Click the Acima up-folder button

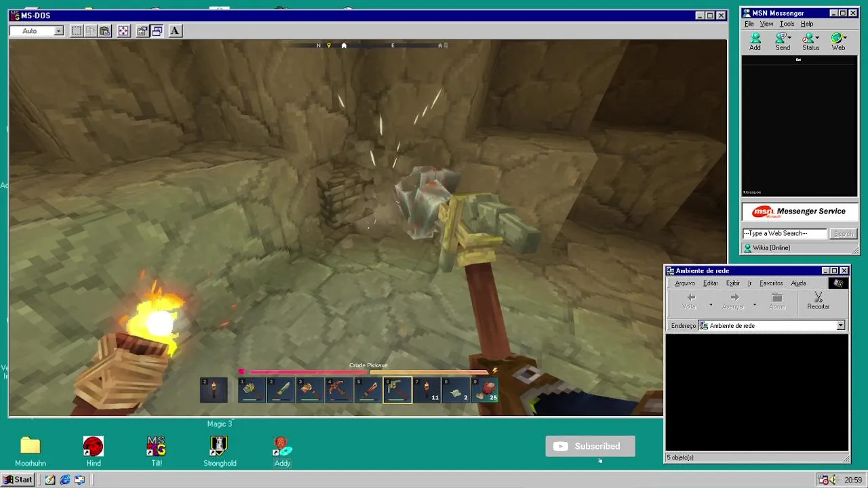(777, 302)
